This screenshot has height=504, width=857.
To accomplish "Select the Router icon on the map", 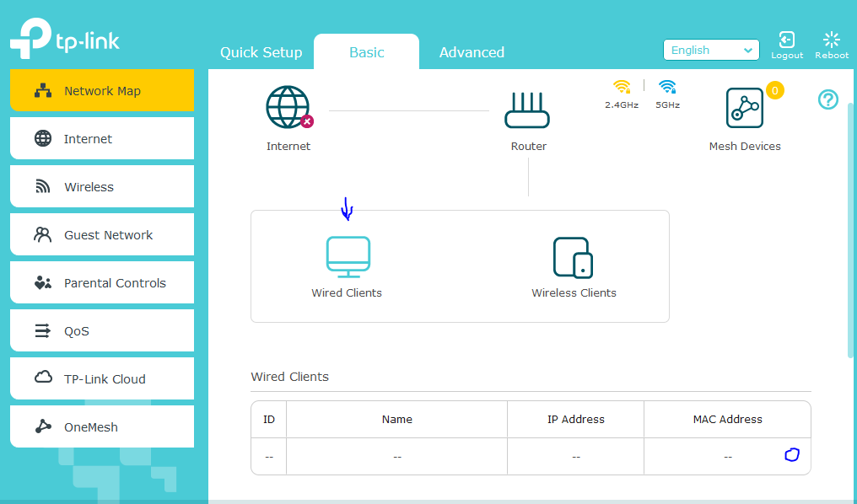I will [527, 110].
